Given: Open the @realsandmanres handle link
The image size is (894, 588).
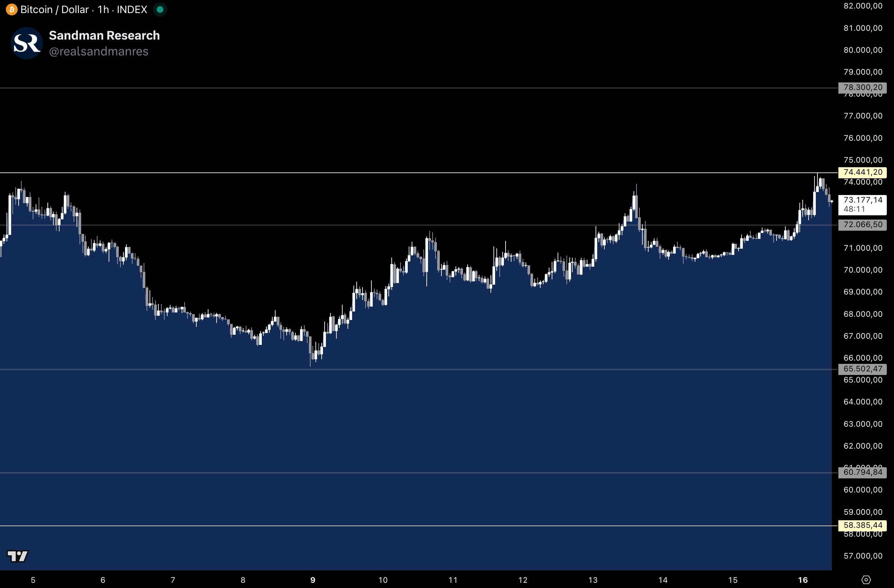Looking at the screenshot, I should click(98, 51).
